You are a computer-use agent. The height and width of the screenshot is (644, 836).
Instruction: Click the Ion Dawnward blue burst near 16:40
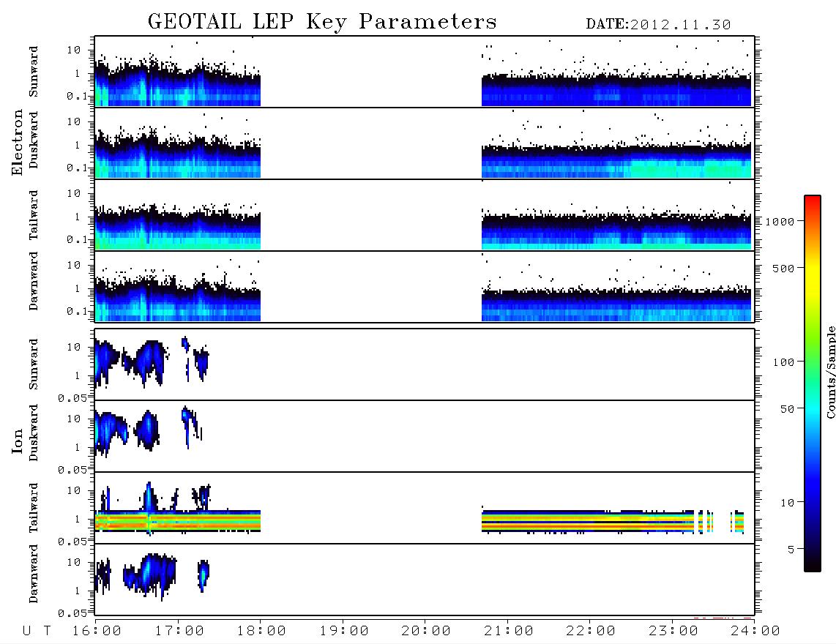(x=149, y=574)
